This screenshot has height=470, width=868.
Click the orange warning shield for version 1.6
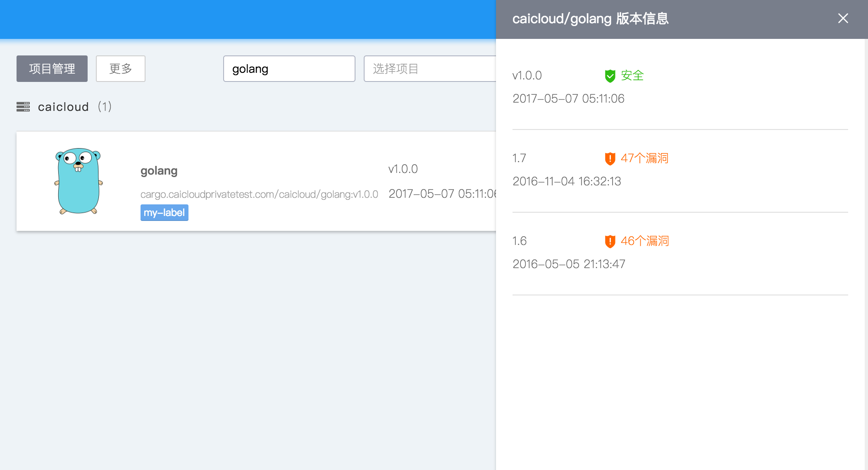tap(610, 241)
